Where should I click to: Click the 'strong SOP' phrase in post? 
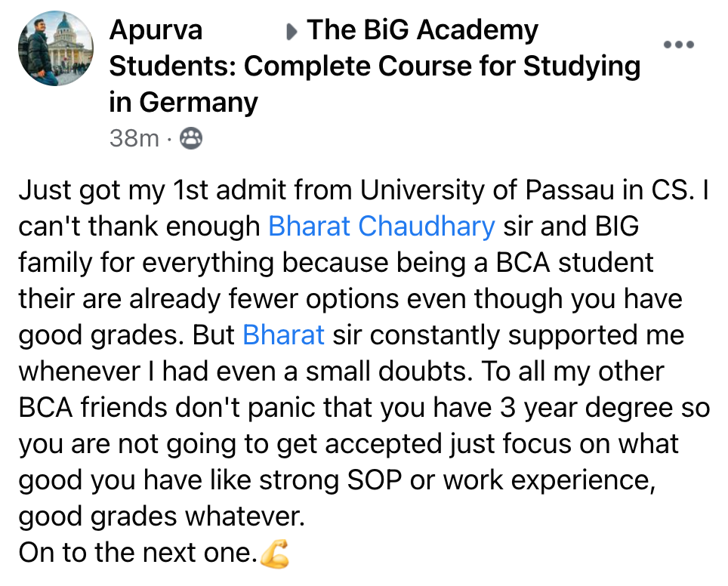coord(331,480)
